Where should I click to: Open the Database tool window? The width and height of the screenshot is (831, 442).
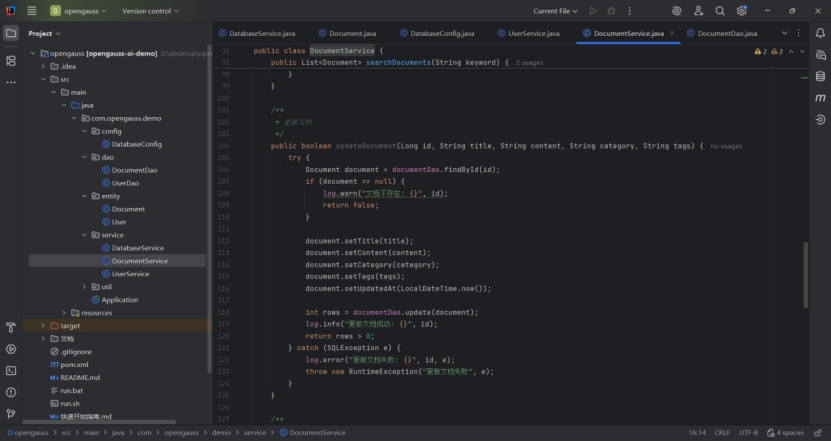click(820, 76)
